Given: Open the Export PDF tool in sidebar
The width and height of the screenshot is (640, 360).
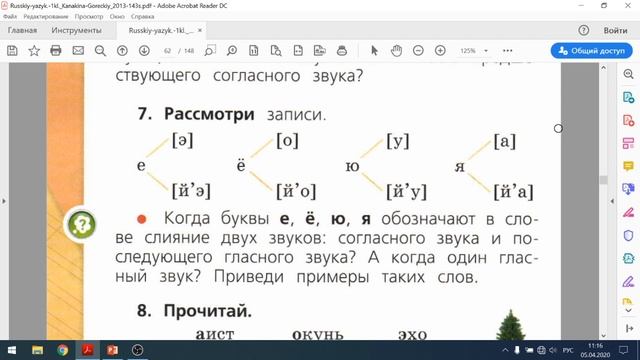Looking at the screenshot, I should (629, 98).
